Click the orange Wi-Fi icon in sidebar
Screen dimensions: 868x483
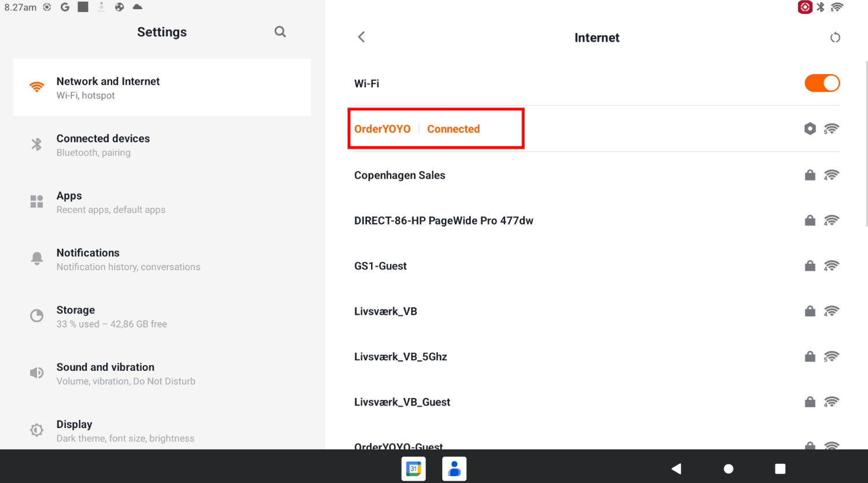coord(37,87)
